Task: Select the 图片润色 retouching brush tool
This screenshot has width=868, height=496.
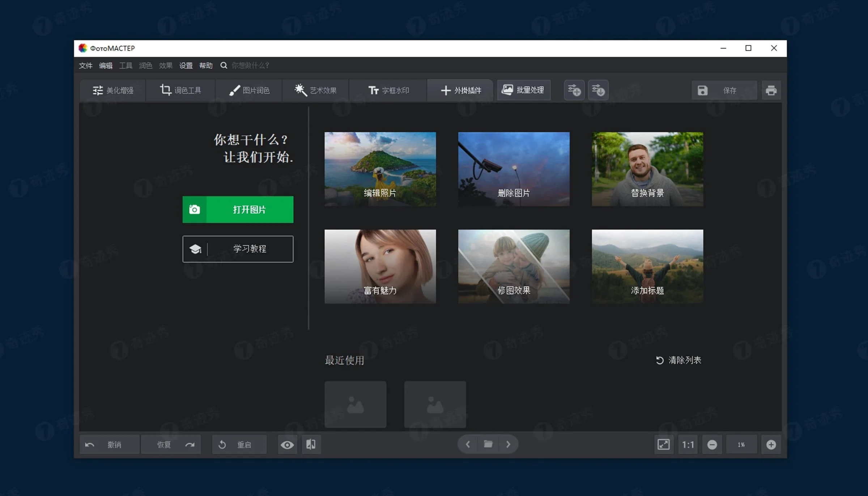Action: coord(248,90)
